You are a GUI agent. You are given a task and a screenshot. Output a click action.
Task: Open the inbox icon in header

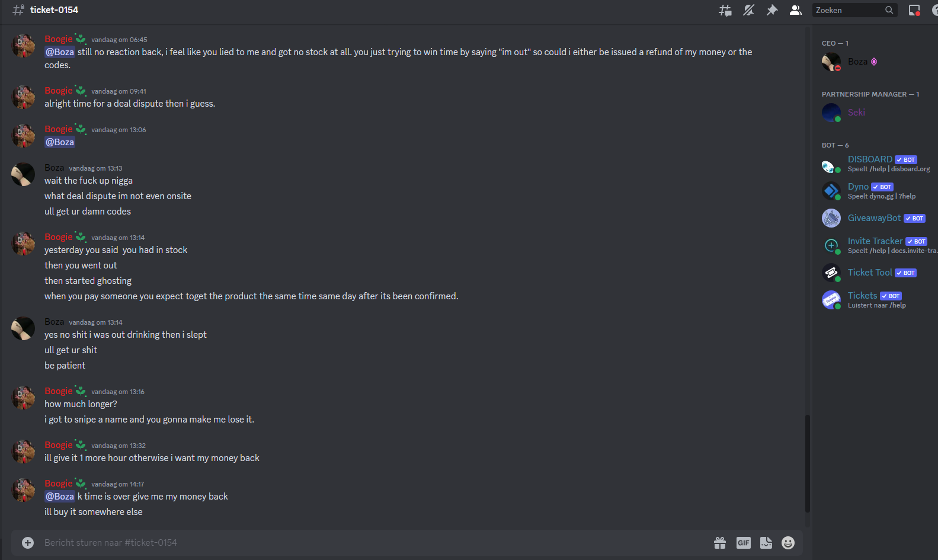pyautogui.click(x=914, y=10)
